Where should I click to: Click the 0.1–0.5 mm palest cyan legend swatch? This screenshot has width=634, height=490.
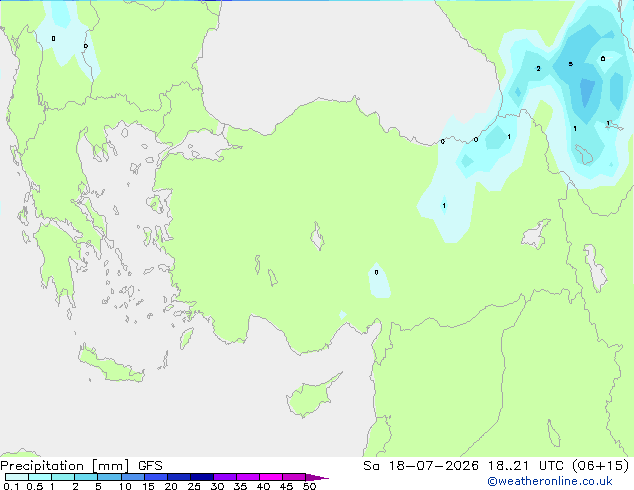(x=17, y=477)
